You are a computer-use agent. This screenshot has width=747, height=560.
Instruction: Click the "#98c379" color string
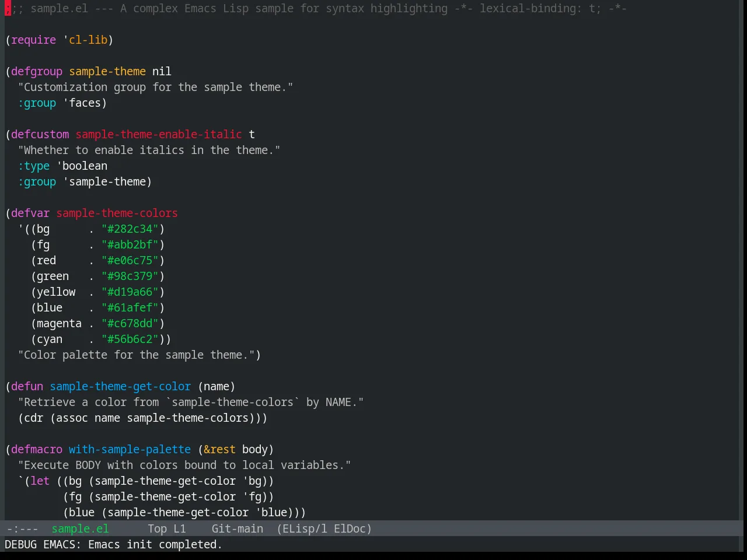click(x=130, y=276)
